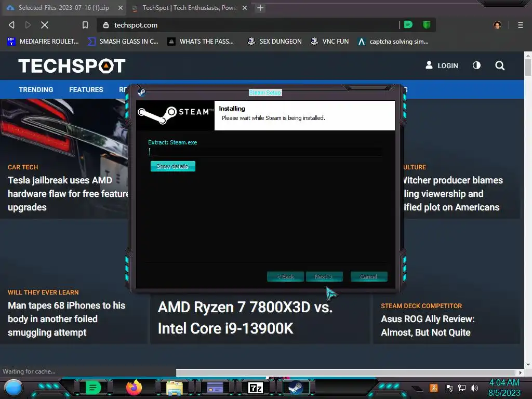
Task: Open the volume speaker tray icon
Action: click(474, 388)
